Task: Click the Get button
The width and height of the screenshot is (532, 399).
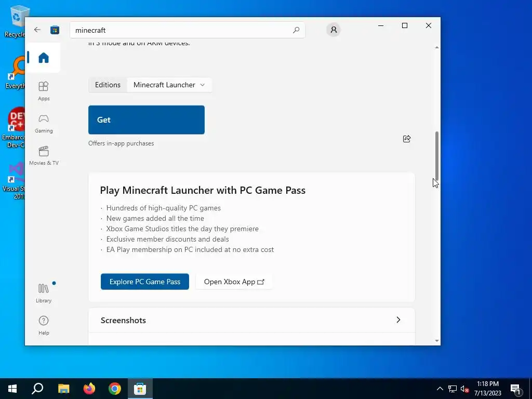Action: pos(146,120)
